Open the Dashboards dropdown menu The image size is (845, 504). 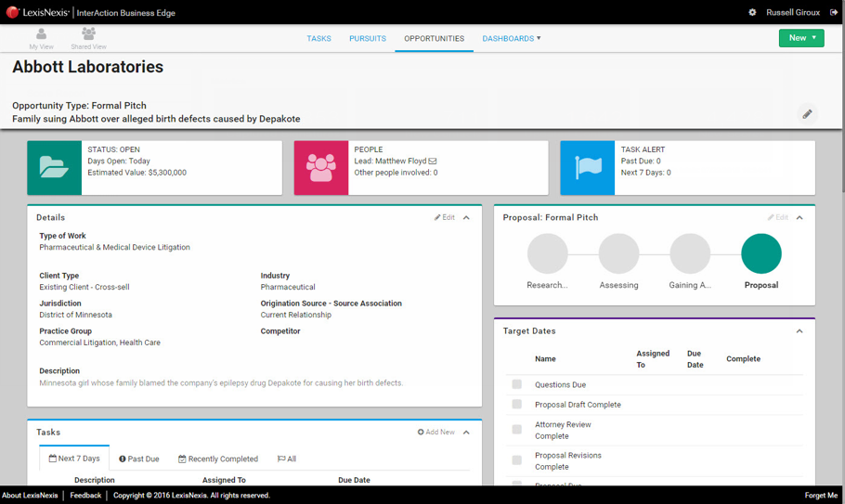(x=512, y=38)
